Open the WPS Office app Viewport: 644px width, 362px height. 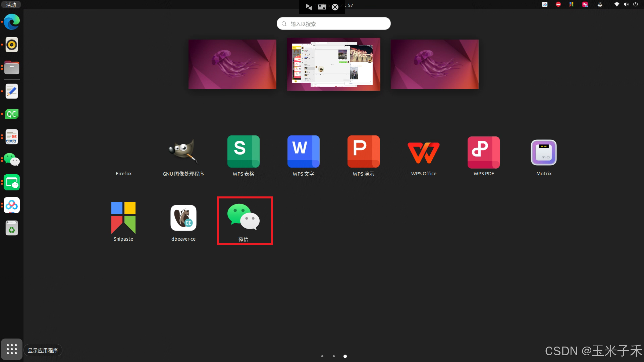tap(423, 152)
